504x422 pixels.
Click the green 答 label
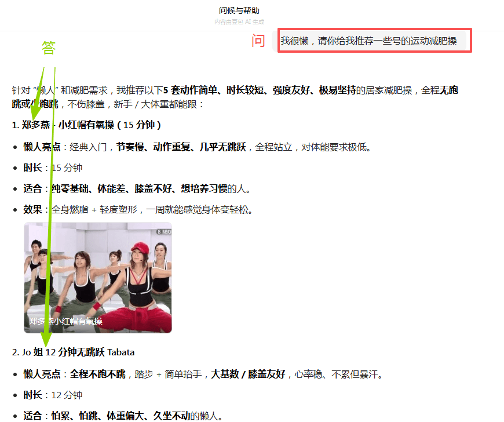pyautogui.click(x=49, y=48)
